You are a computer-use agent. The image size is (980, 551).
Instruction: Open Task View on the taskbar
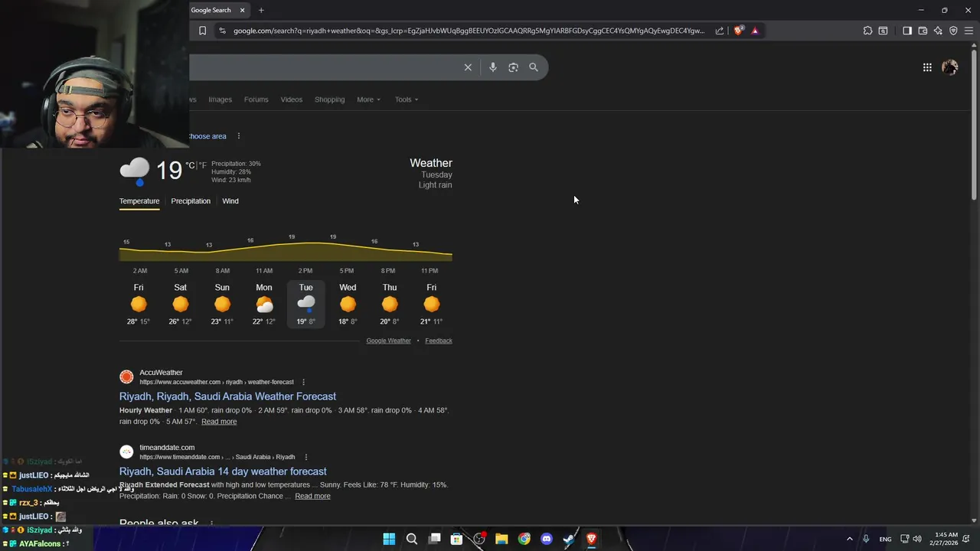click(434, 539)
